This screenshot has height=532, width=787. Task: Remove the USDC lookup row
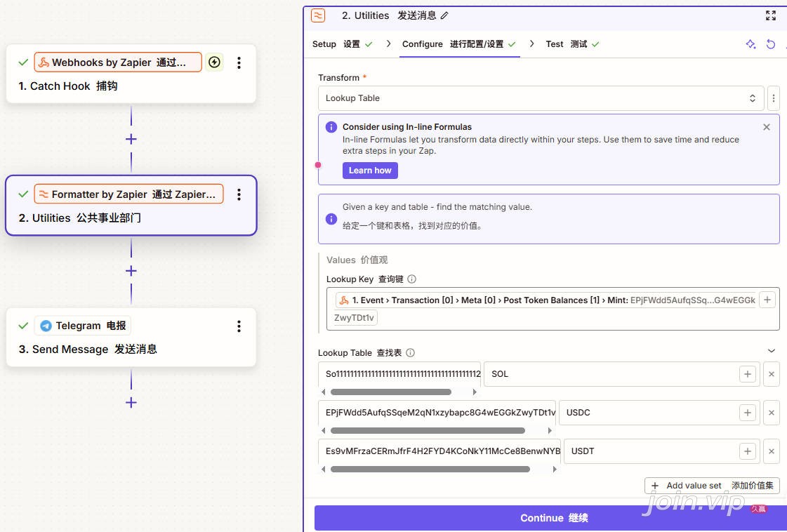(772, 413)
